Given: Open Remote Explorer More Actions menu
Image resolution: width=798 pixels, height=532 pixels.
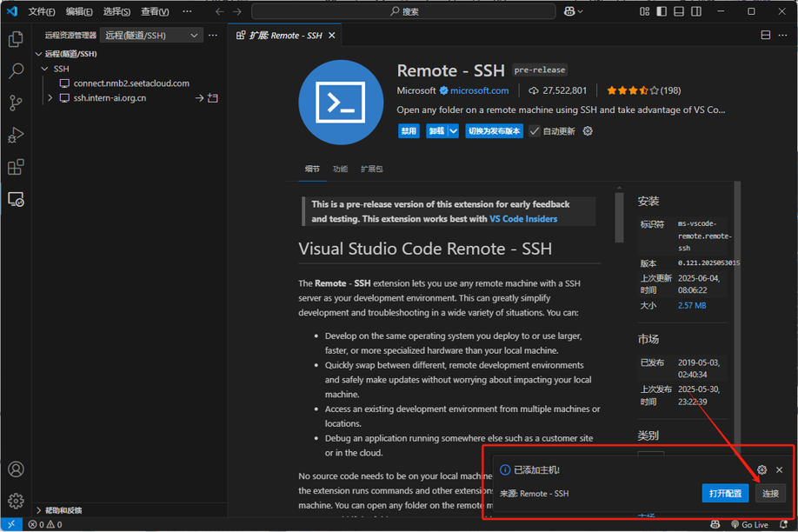Looking at the screenshot, I should tap(213, 35).
